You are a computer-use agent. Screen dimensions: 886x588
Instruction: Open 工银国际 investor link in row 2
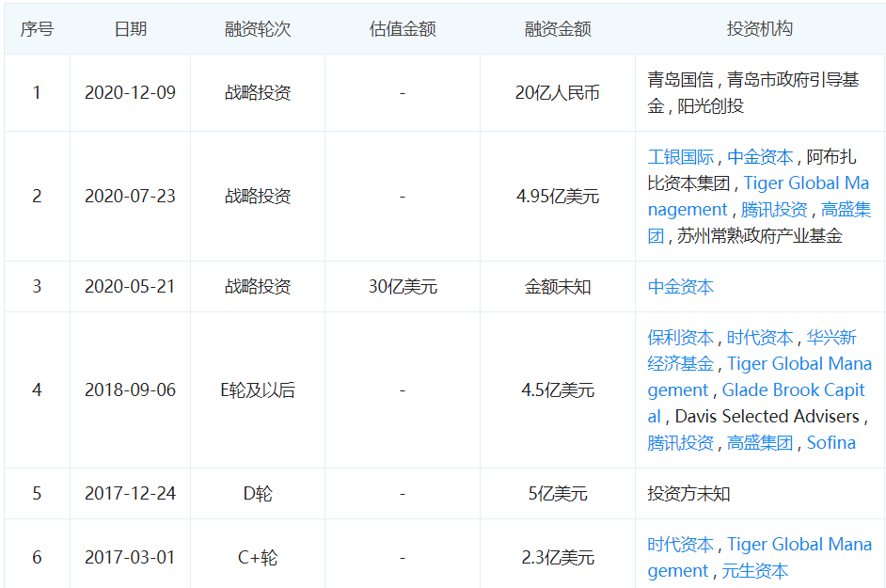(680, 156)
